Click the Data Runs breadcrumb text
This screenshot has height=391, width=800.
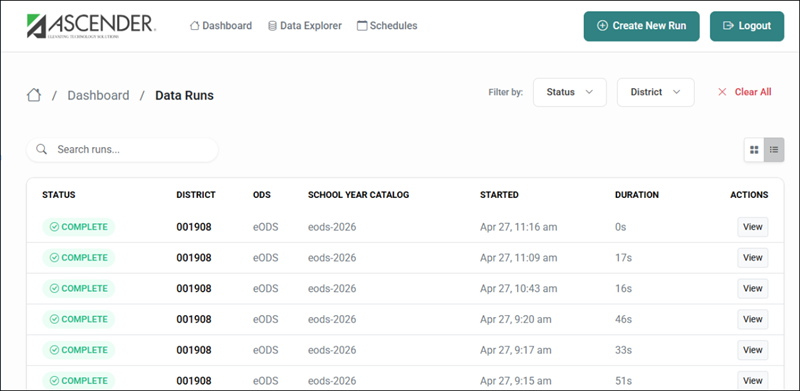[x=184, y=95]
